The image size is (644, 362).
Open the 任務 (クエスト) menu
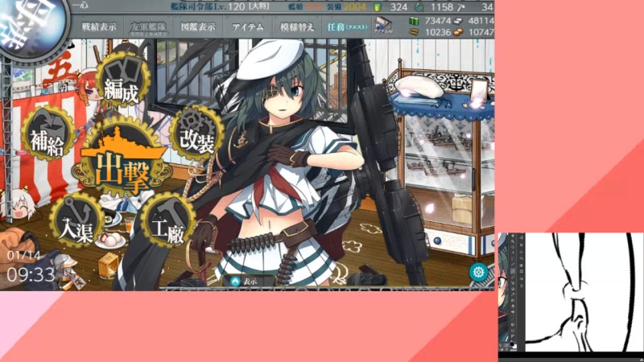347,27
